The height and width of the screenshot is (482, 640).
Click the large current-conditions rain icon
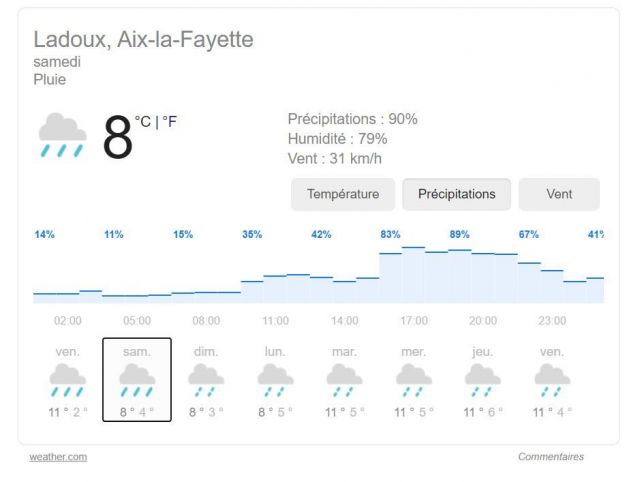(x=61, y=134)
